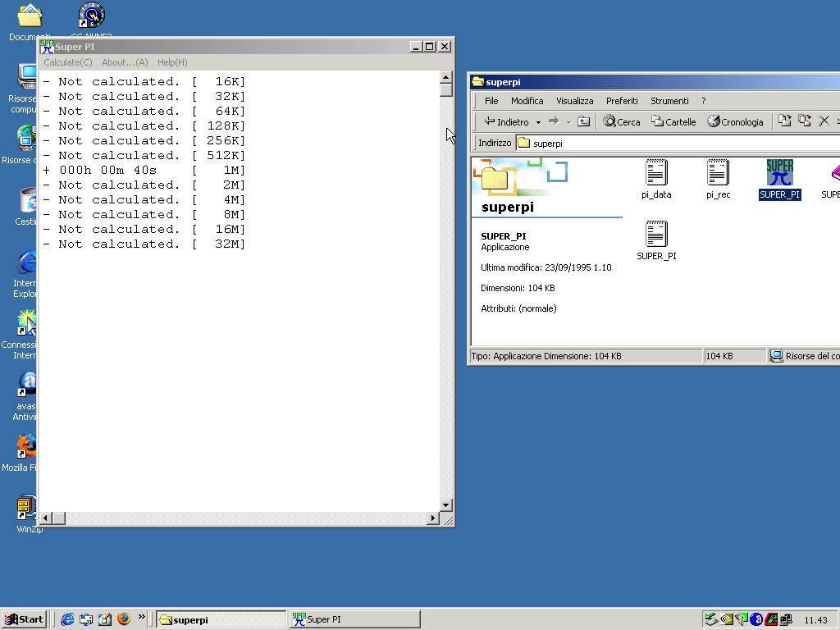Click 'Ultima modifica: 23/09/1995 1.10' text

pos(546,267)
